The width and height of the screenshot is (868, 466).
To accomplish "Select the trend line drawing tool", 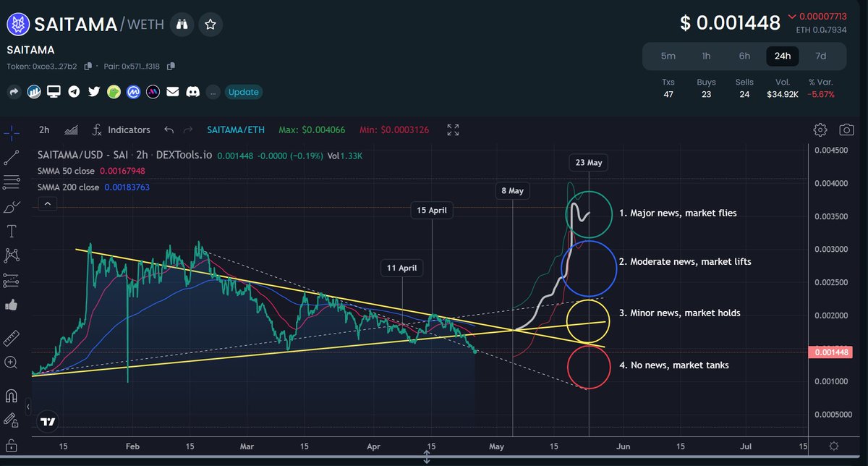I will pos(11,156).
